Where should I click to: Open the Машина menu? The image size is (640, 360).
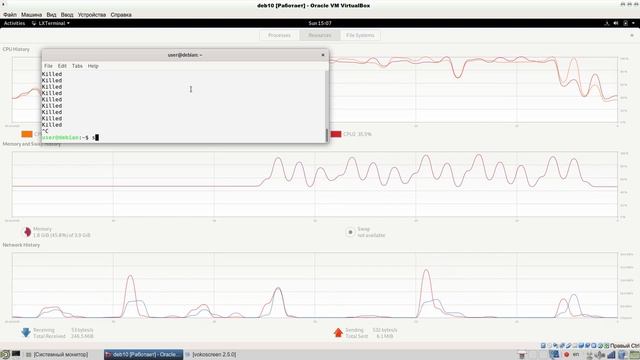[31, 14]
